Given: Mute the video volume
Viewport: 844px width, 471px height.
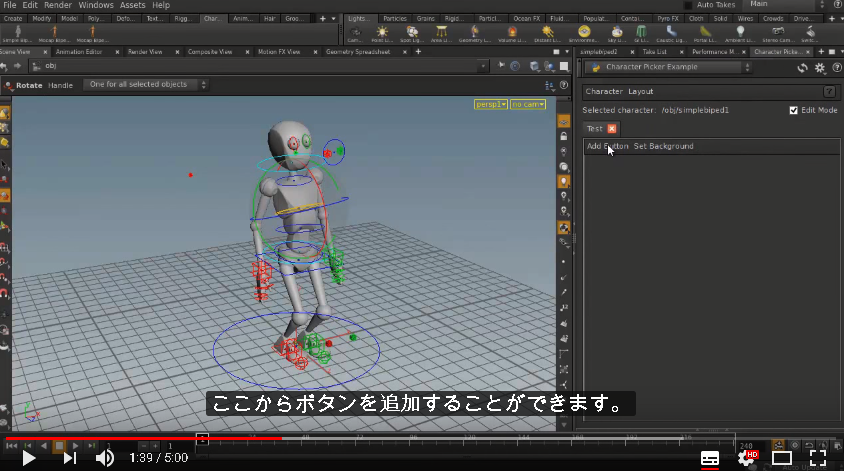Looking at the screenshot, I should (104, 458).
